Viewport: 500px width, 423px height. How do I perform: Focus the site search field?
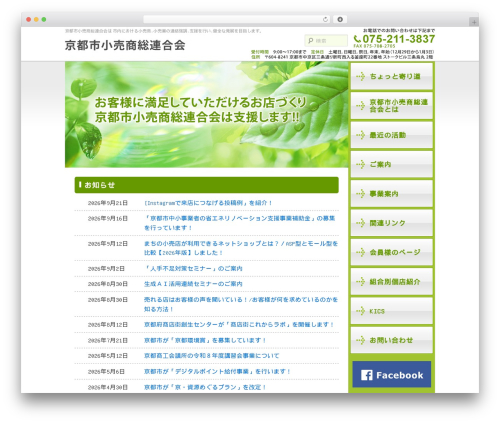[326, 41]
